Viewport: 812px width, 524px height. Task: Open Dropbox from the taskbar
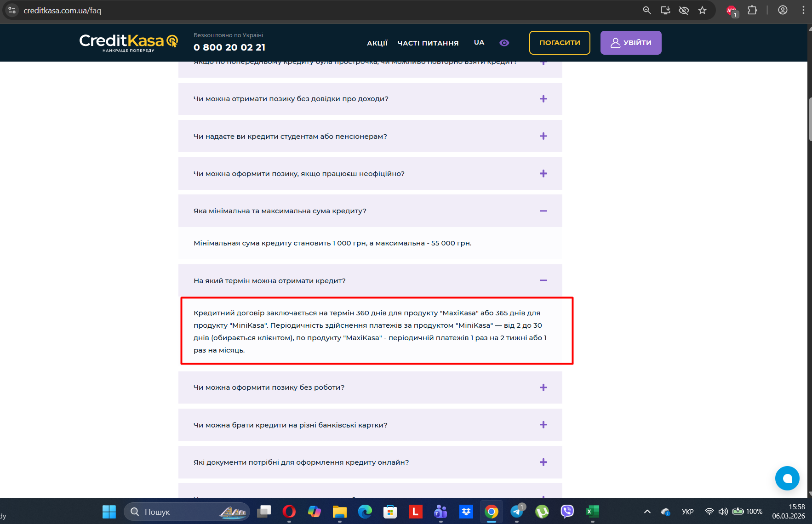pos(466,512)
